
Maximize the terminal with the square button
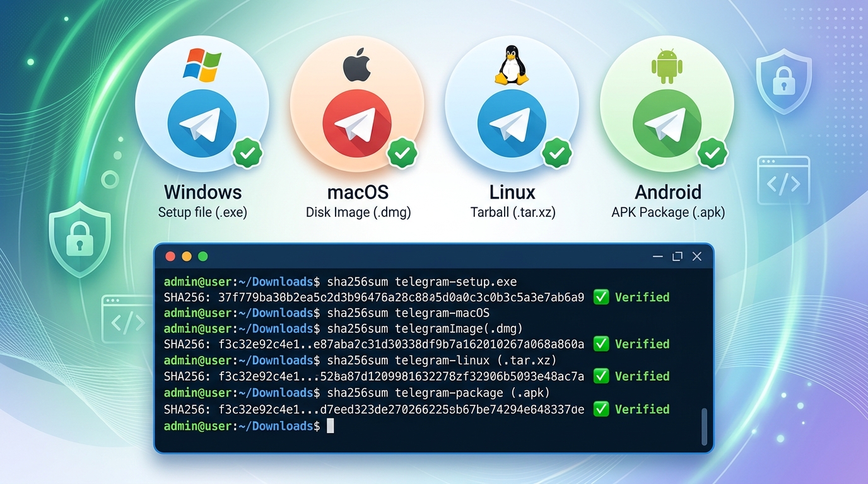(677, 256)
